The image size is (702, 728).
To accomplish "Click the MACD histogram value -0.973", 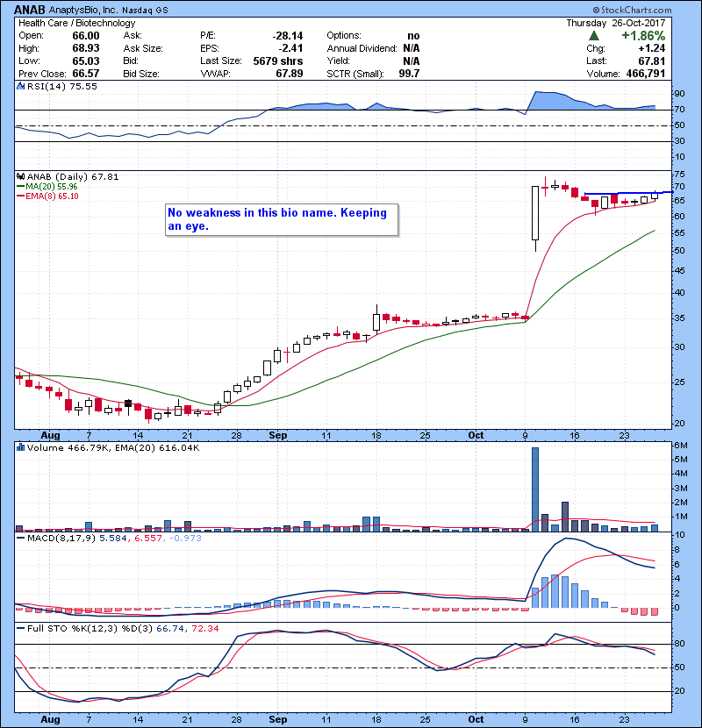I will (x=185, y=539).
